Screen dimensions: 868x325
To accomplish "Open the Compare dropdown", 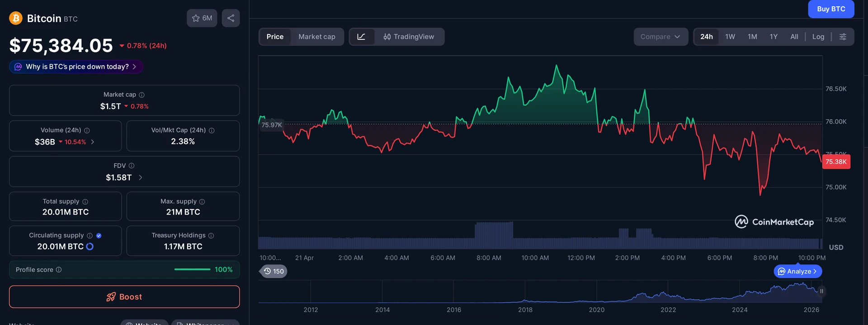I will (x=660, y=37).
